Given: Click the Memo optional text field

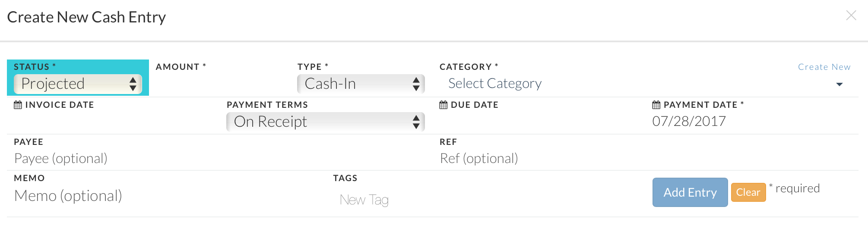Looking at the screenshot, I should [169, 196].
